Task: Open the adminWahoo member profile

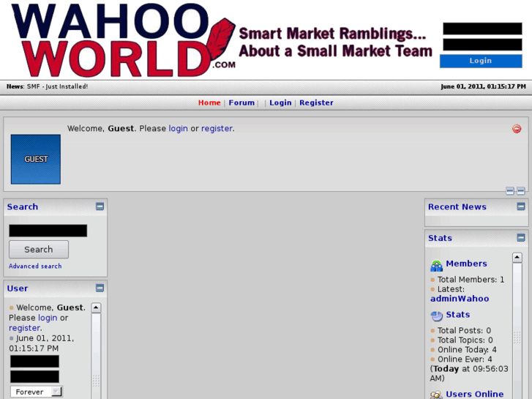Action: point(460,299)
